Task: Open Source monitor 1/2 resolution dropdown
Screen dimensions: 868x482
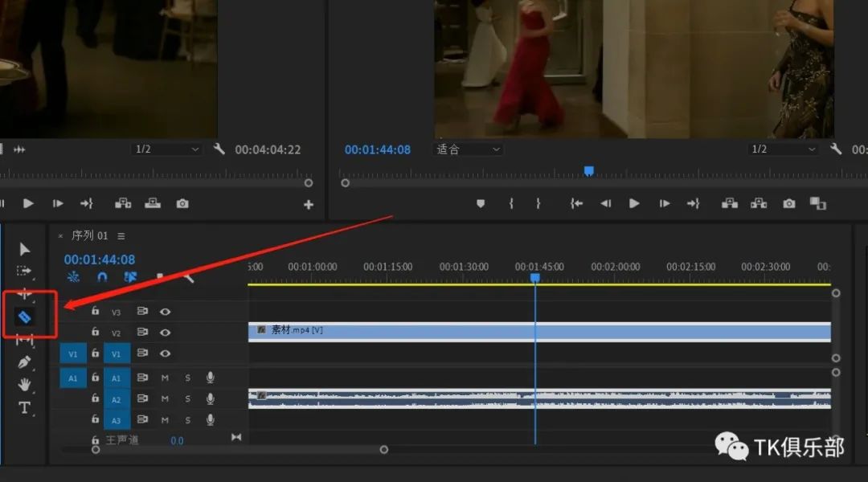Action: (166, 149)
